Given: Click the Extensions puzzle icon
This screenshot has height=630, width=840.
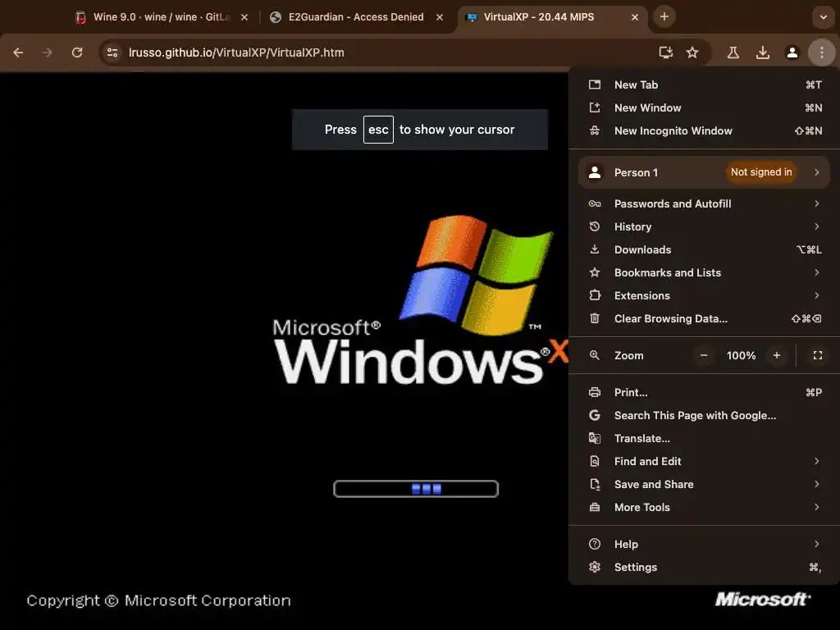Looking at the screenshot, I should point(595,295).
